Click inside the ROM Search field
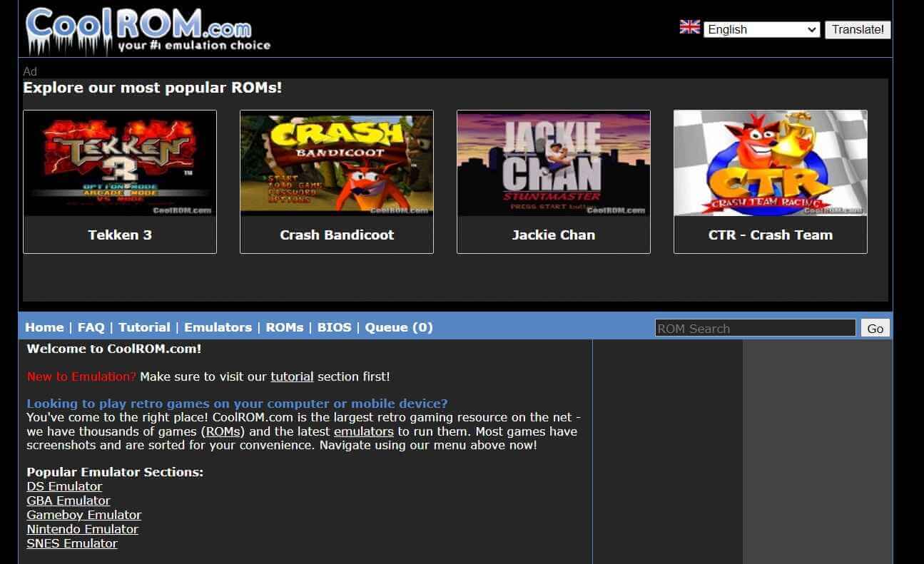 pyautogui.click(x=755, y=327)
